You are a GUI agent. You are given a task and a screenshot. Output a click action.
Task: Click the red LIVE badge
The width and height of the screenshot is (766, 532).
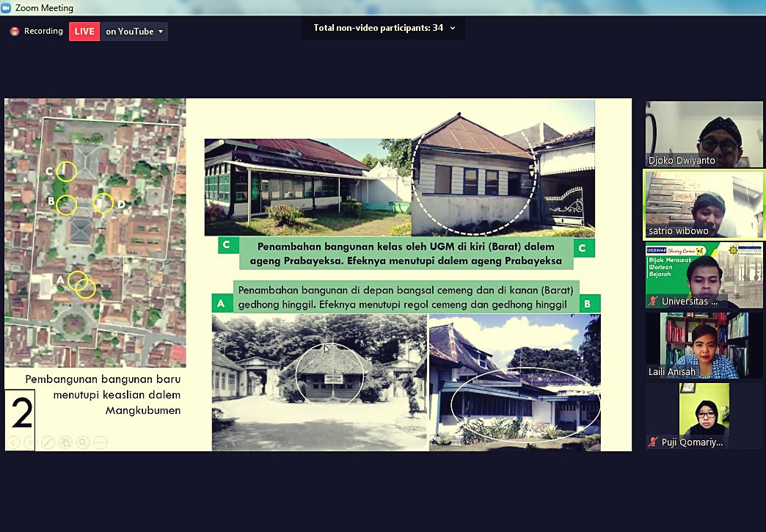(84, 32)
